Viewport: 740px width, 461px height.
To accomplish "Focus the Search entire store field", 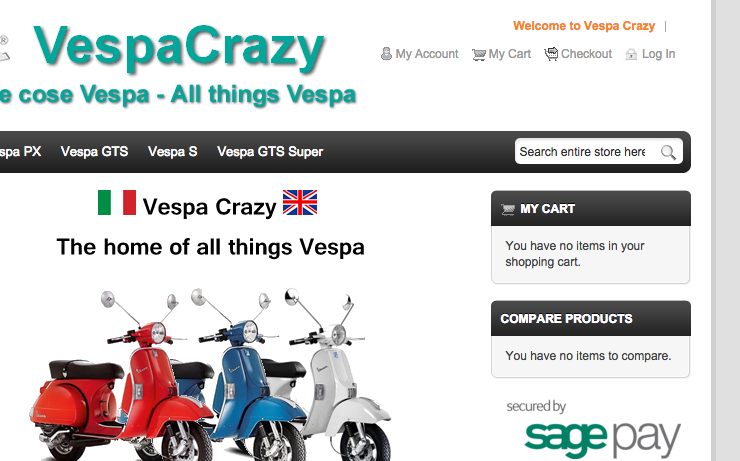I will (583, 151).
